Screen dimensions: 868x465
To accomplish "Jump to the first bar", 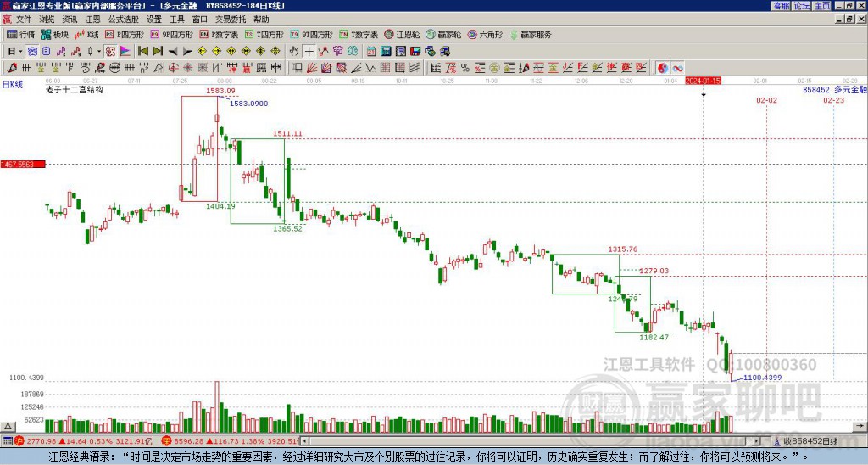I will (x=142, y=52).
